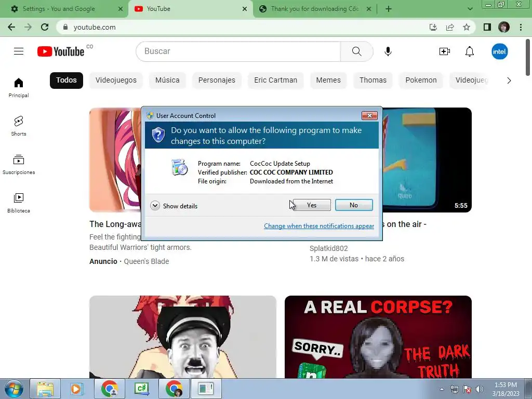The image size is (532, 399).
Task: Open Windows Explorer from taskbar
Action: [x=46, y=389]
